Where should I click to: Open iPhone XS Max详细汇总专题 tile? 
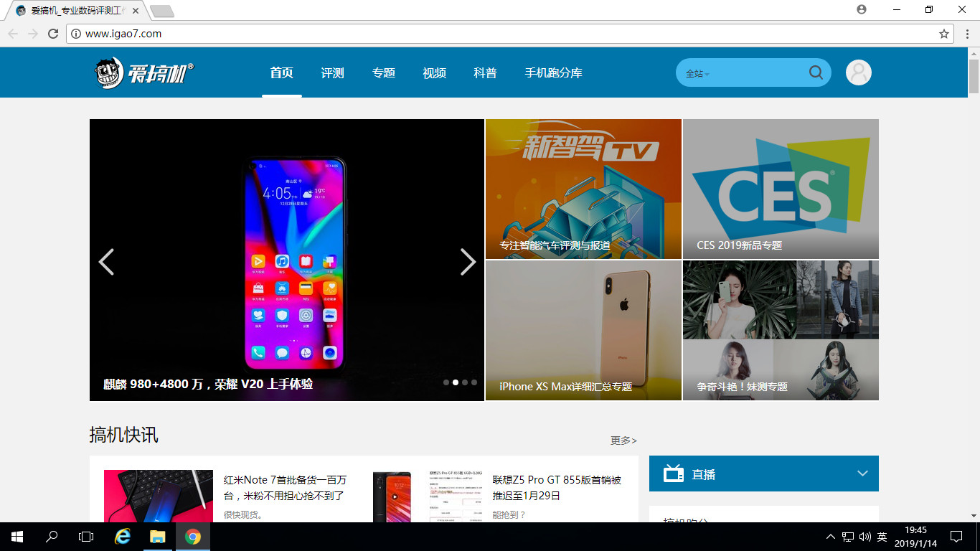pyautogui.click(x=583, y=330)
